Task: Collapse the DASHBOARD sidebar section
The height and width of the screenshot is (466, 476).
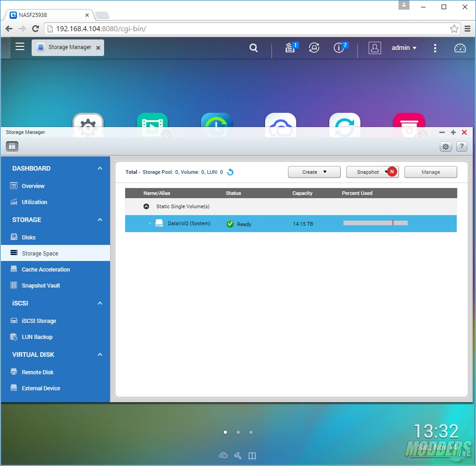Action: (x=100, y=168)
